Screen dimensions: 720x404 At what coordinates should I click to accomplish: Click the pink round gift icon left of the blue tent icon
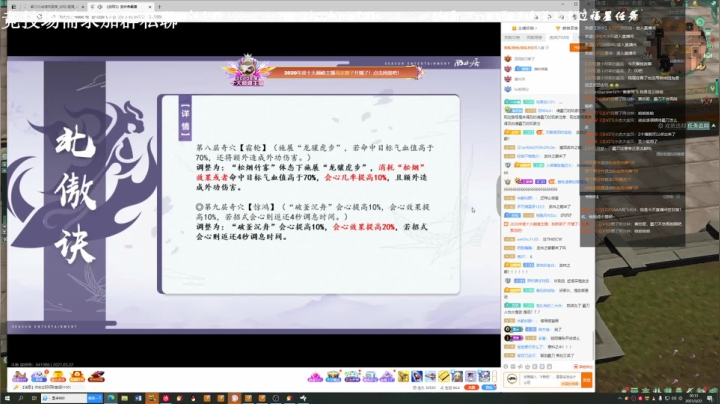coord(315,377)
